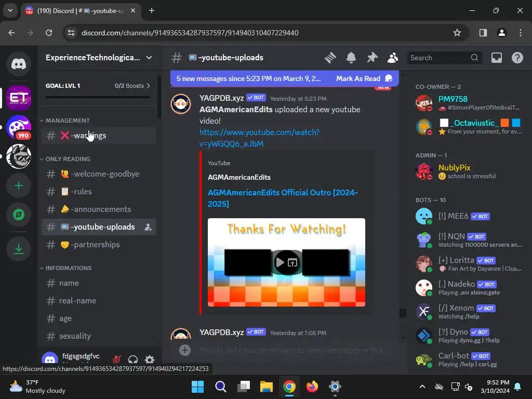Reload the page
532x399 pixels.
[x=49, y=33]
